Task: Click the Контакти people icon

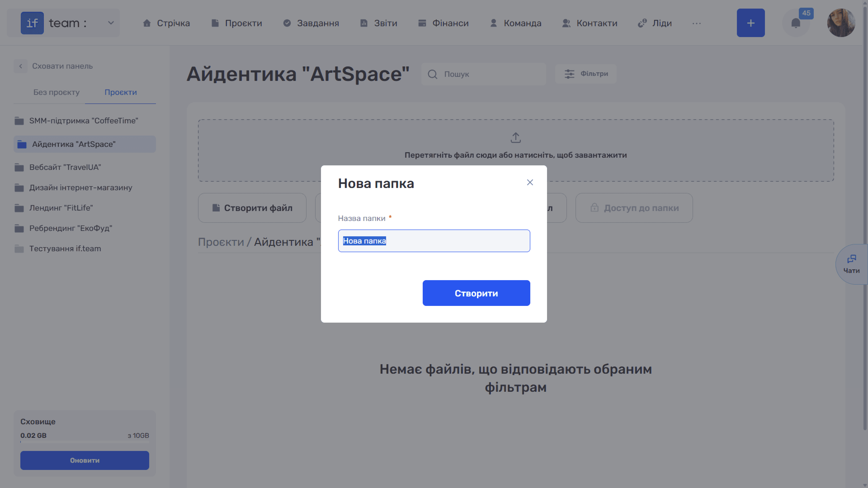Action: click(x=566, y=23)
